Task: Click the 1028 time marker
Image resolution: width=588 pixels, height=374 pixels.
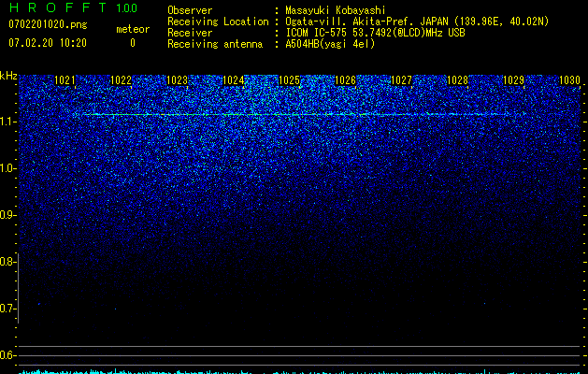Action: (458, 80)
